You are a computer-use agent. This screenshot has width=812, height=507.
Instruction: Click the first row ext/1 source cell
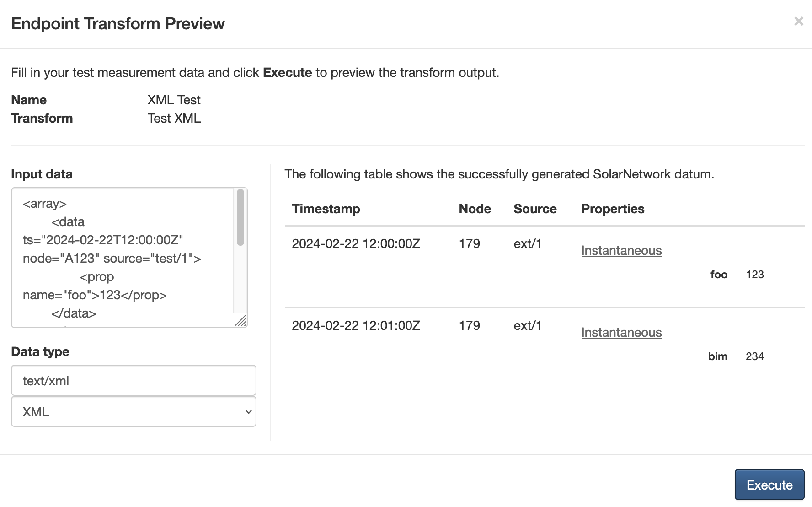pyautogui.click(x=528, y=243)
